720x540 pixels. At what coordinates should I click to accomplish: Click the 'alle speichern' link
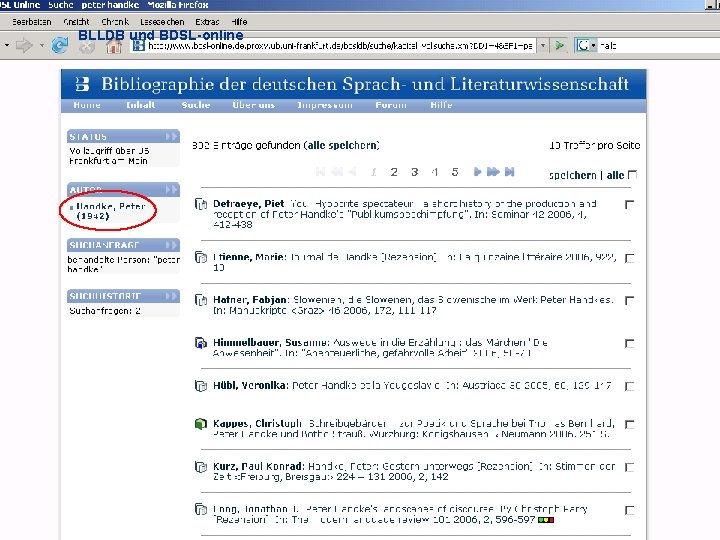click(342, 146)
